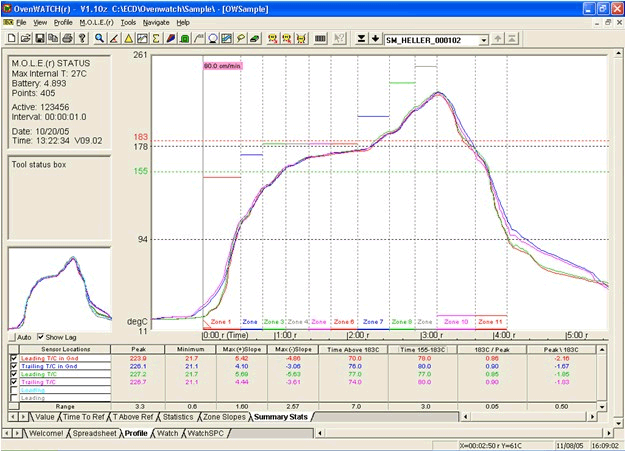Enable the cyan Leading sensor checkbox
This screenshot has width=625, height=451.
pos(14,390)
